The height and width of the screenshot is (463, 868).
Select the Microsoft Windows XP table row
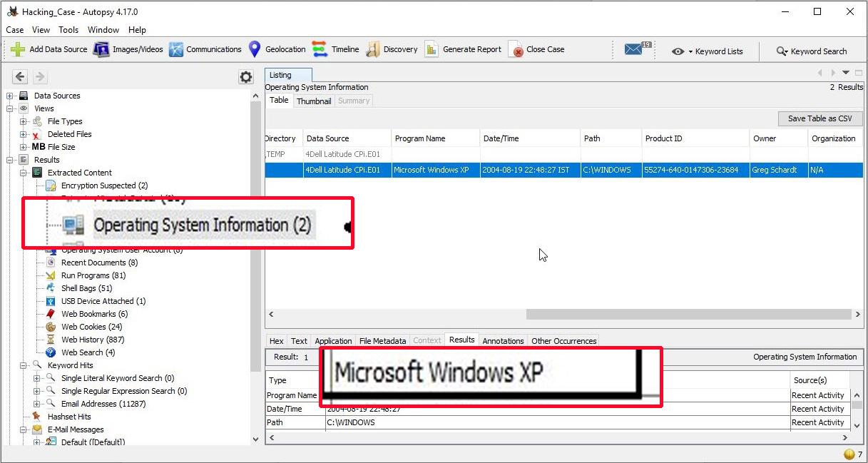pos(563,170)
